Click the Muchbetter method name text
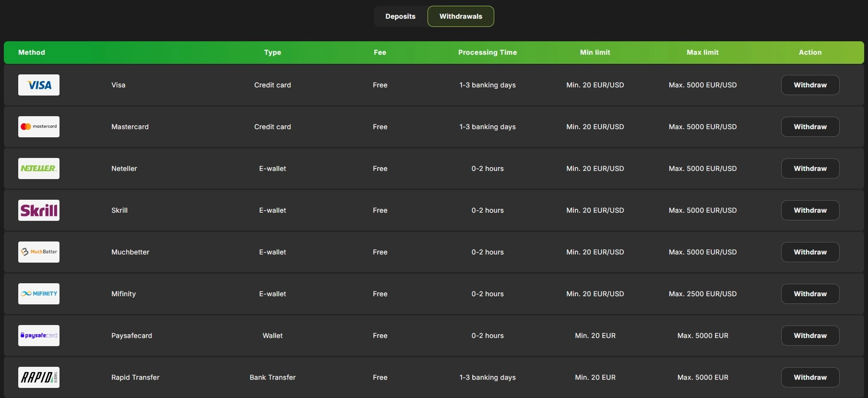Viewport: 868px width, 398px height. click(x=131, y=252)
